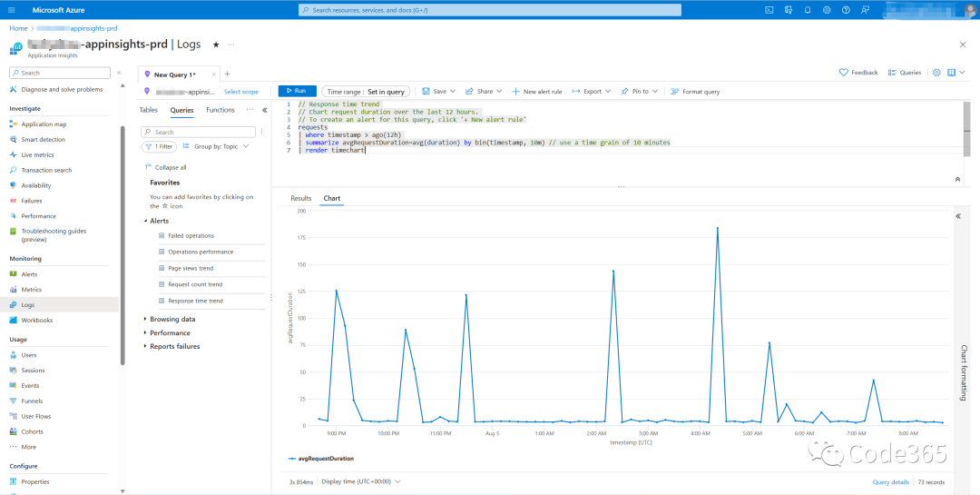
Task: Collapse all query groups
Action: 166,168
